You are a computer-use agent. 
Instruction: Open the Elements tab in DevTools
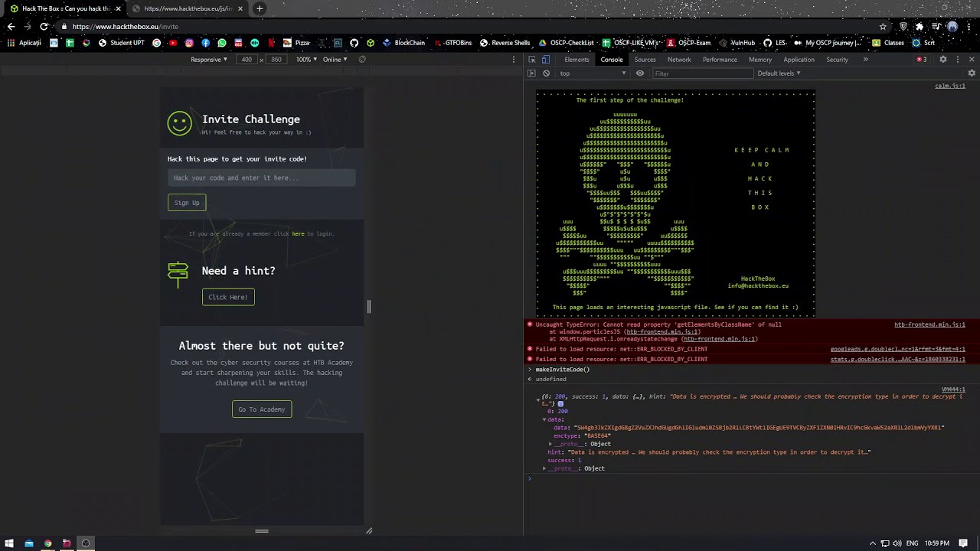point(577,60)
